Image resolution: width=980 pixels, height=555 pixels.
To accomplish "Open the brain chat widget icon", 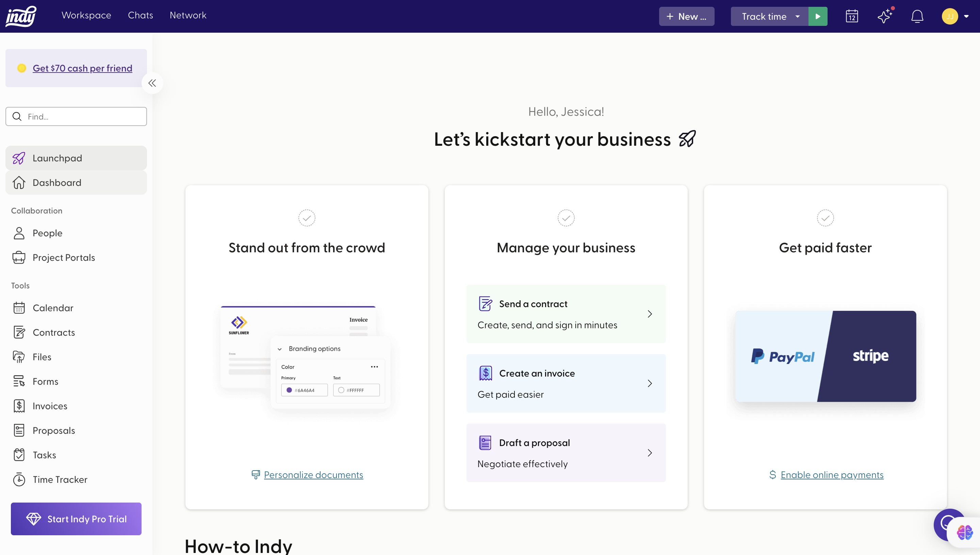I will 964,533.
